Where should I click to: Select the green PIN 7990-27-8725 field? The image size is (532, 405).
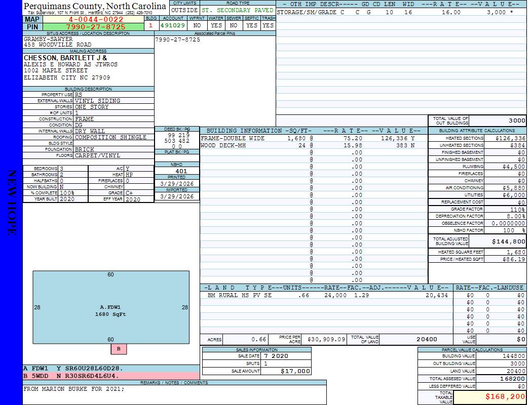tap(96, 26)
